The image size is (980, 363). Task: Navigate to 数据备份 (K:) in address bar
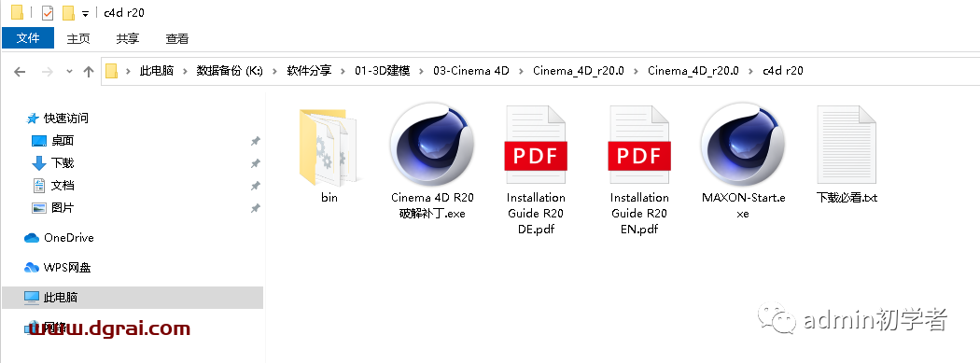click(230, 71)
